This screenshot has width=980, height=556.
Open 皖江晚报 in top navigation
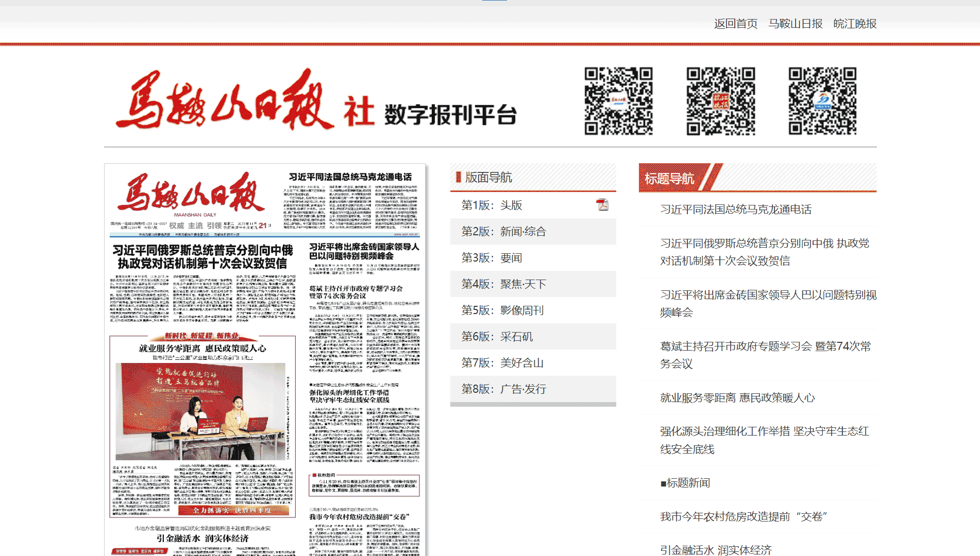pyautogui.click(x=855, y=24)
